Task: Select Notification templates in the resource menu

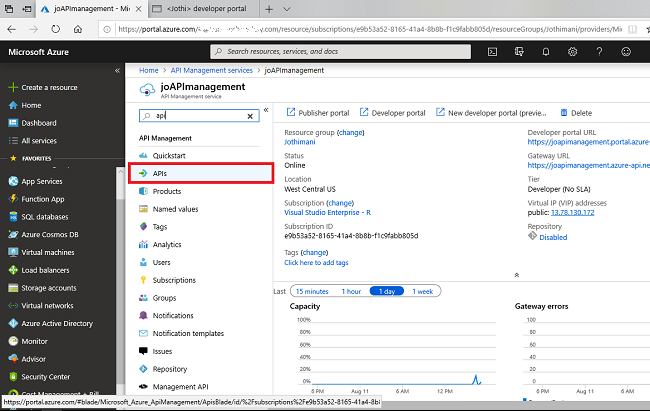Action: [181, 333]
